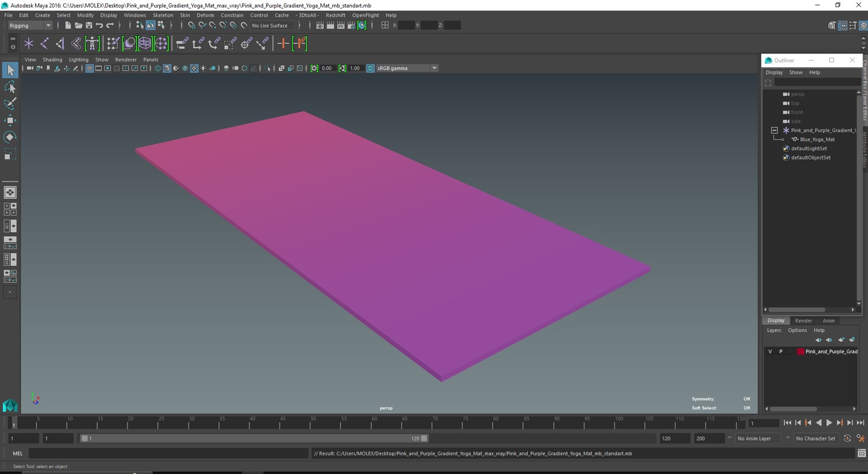Open the Outliner Display menu
The image size is (868, 474).
point(774,72)
